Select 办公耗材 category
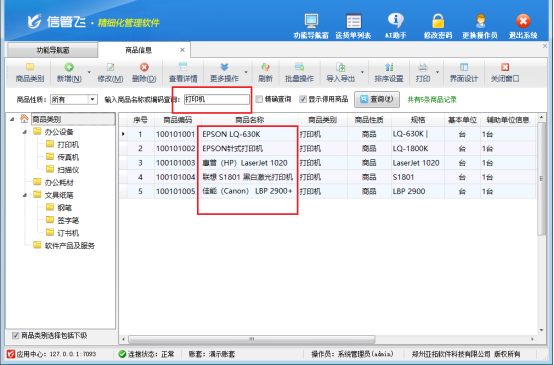 click(59, 182)
